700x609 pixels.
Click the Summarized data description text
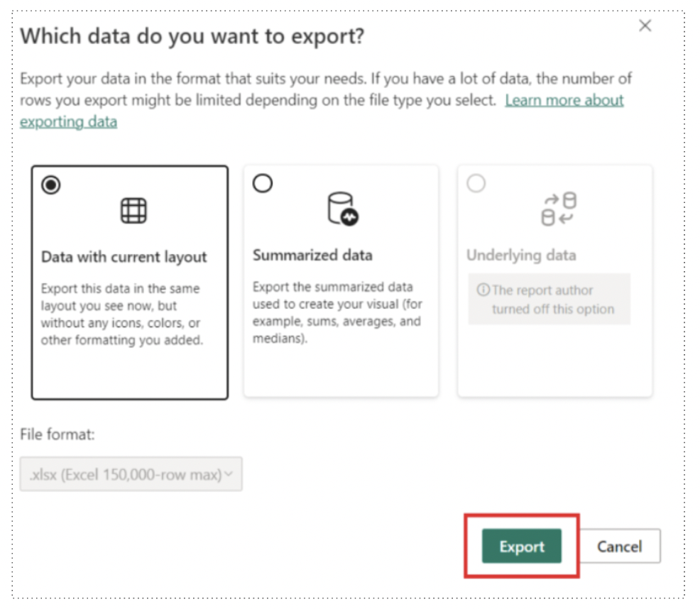(x=337, y=312)
